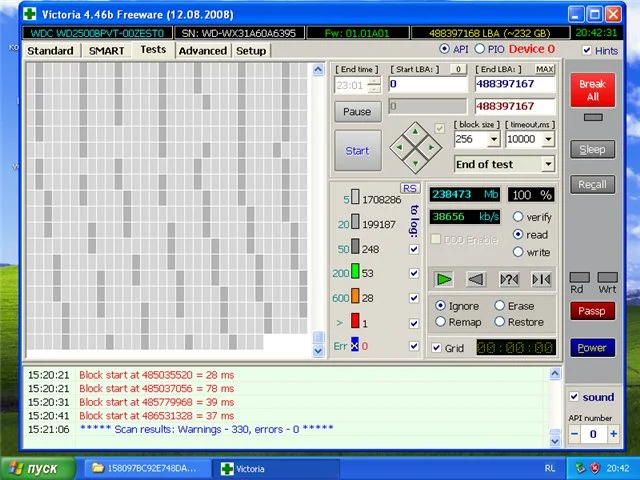Click the API number minus button
The height and width of the screenshot is (480, 640).
(574, 435)
